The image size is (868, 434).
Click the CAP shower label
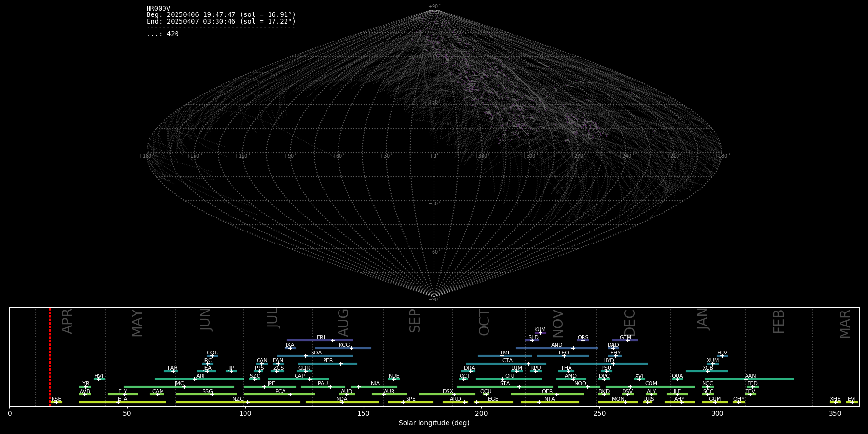(299, 376)
